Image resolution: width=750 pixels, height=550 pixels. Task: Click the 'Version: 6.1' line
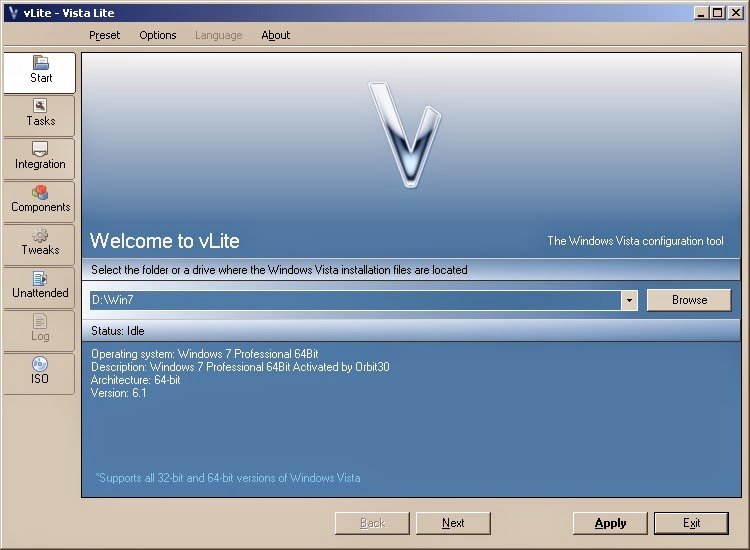(x=119, y=393)
